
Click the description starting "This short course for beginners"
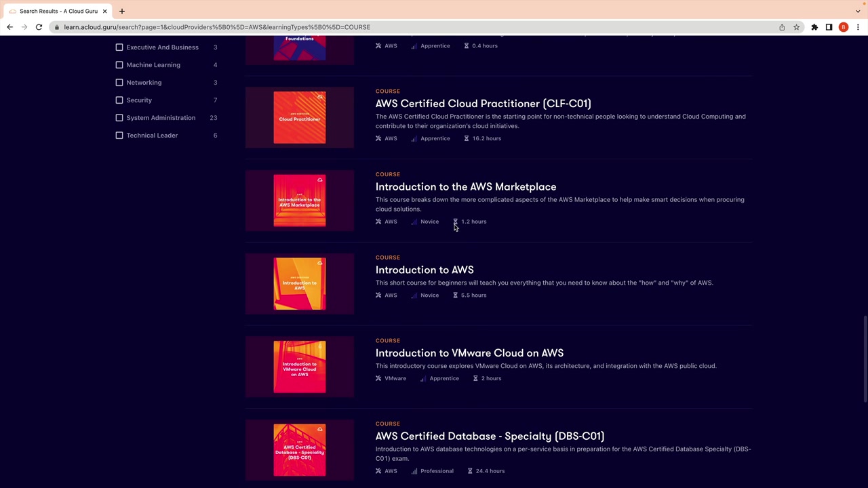[545, 283]
